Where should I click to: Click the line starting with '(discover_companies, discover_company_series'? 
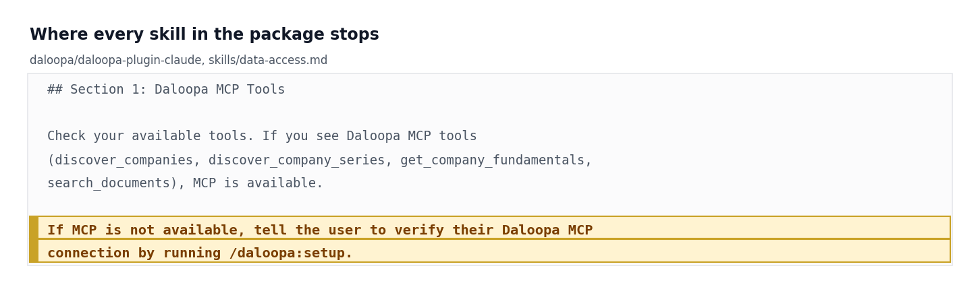click(319, 160)
